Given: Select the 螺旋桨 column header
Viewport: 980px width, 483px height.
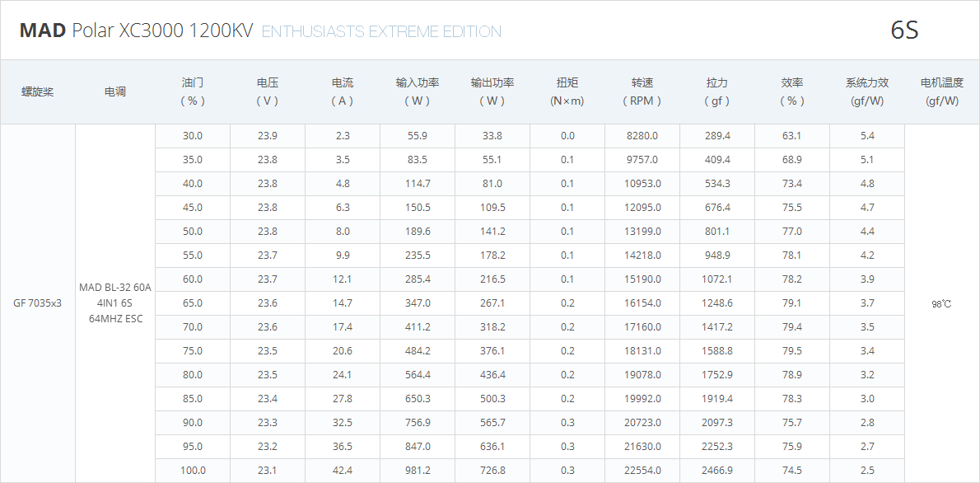Looking at the screenshot, I should (38, 92).
